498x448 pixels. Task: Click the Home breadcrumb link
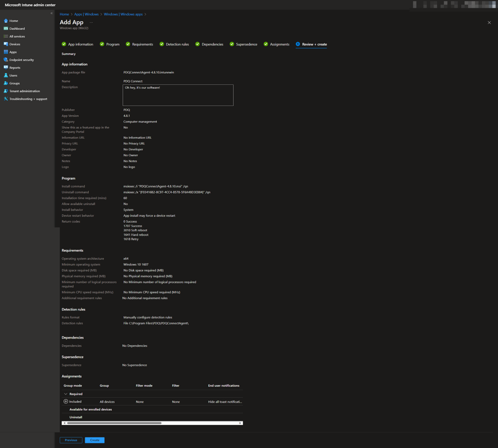tap(64, 14)
